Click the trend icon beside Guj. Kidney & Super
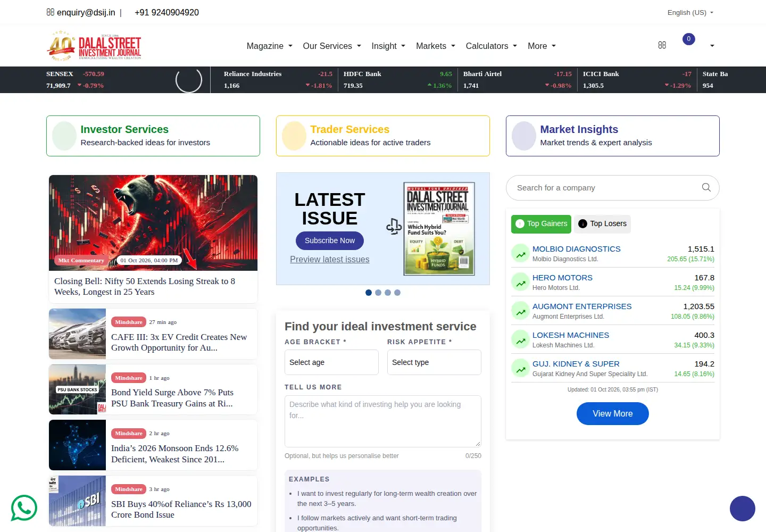This screenshot has width=766, height=532. click(520, 368)
